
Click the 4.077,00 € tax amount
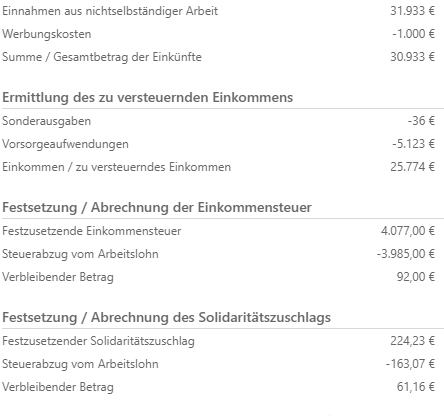click(408, 231)
